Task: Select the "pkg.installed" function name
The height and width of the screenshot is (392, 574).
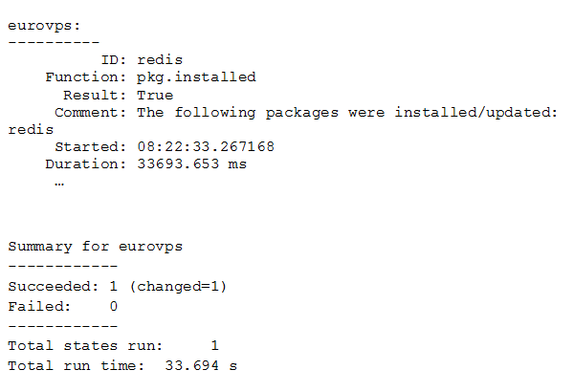Action: (196, 77)
